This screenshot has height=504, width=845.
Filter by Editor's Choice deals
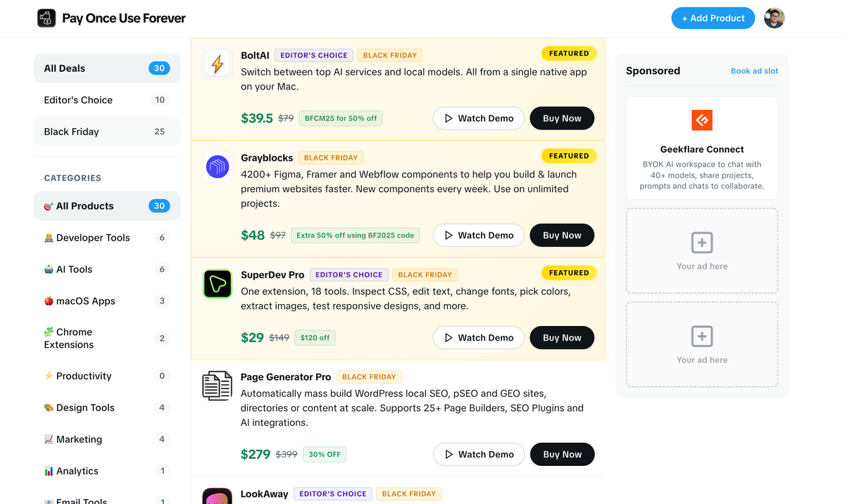(107, 100)
